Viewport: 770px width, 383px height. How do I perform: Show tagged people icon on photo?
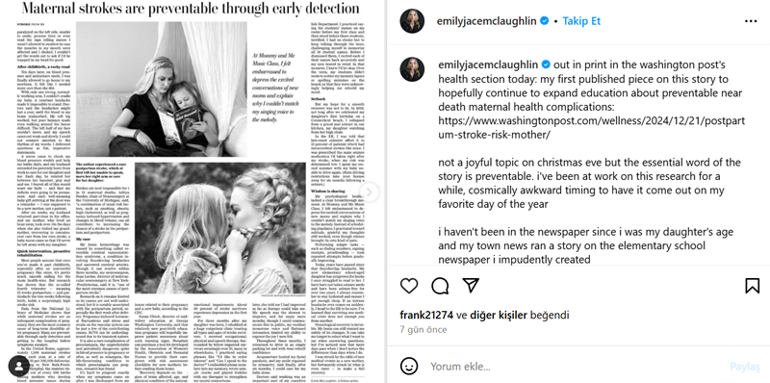19,366
